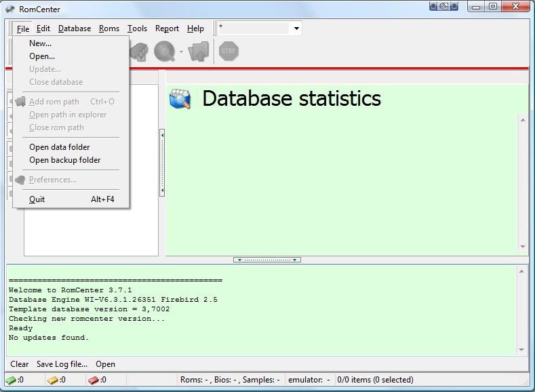Choose Quit from File menu
Image resolution: width=535 pixels, height=392 pixels.
coord(71,199)
